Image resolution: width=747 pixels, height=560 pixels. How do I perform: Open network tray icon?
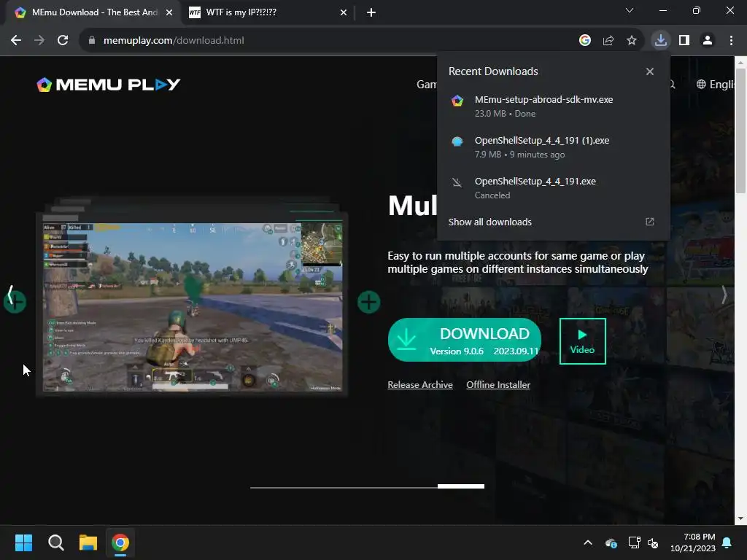[x=634, y=542]
